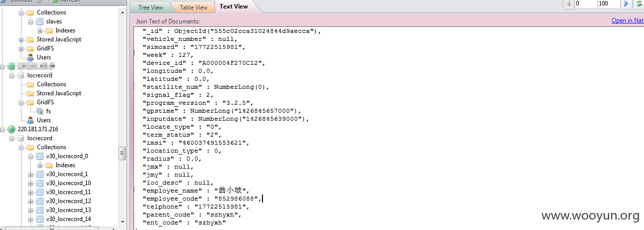Image resolution: width=644 pixels, height=230 pixels.
Task: Select the slaves collection label
Action: 54,21
